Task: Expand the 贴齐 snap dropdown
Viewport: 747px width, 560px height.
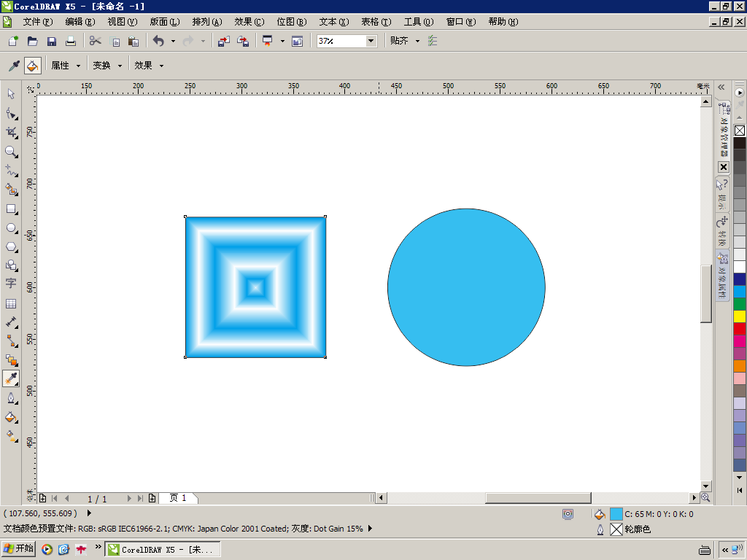Action: [417, 41]
